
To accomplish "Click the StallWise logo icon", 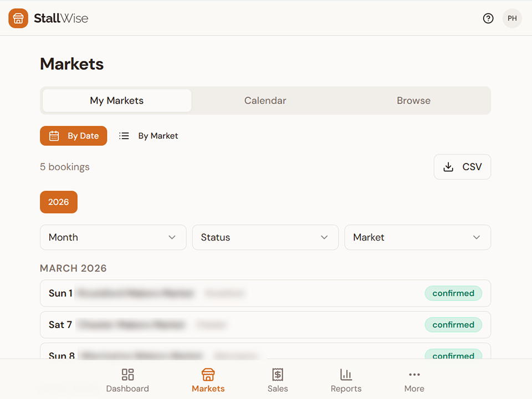I will [18, 18].
